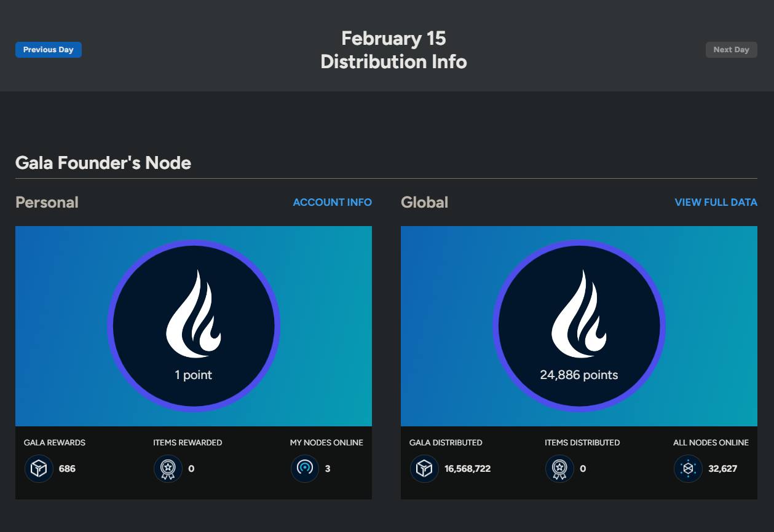Image resolution: width=774 pixels, height=532 pixels.
Task: Click the All Nodes Online network icon
Action: click(688, 469)
